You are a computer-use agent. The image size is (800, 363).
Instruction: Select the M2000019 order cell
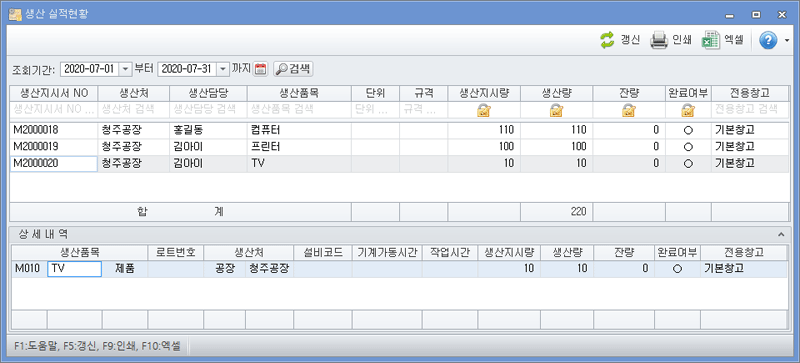tap(54, 147)
